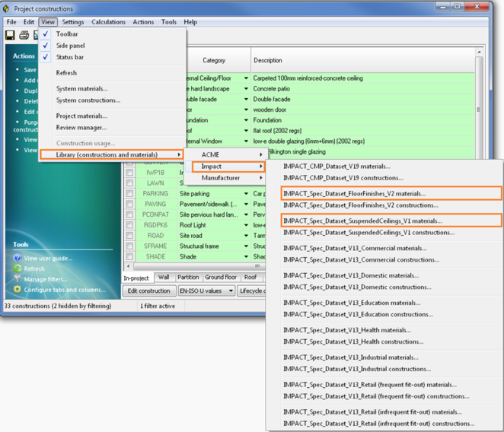Click the vertical scrollbar's up arrow
The width and height of the screenshot is (504, 432).
coord(480,53)
